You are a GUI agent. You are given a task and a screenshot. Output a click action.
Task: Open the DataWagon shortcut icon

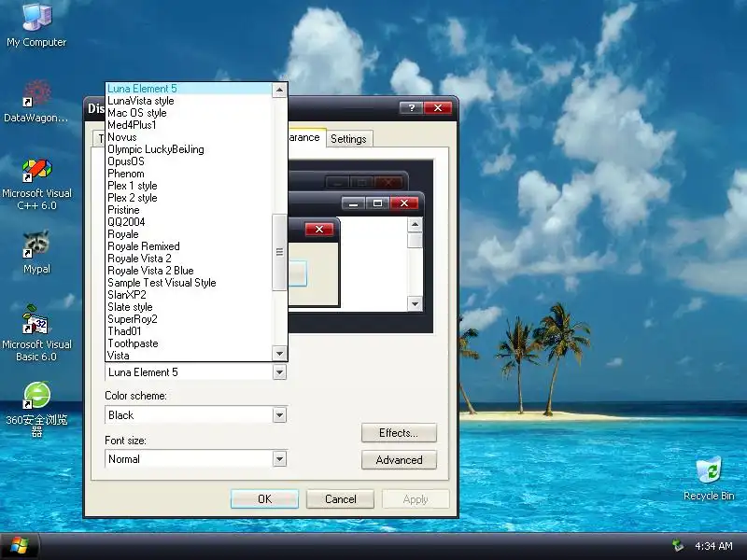tap(36, 102)
